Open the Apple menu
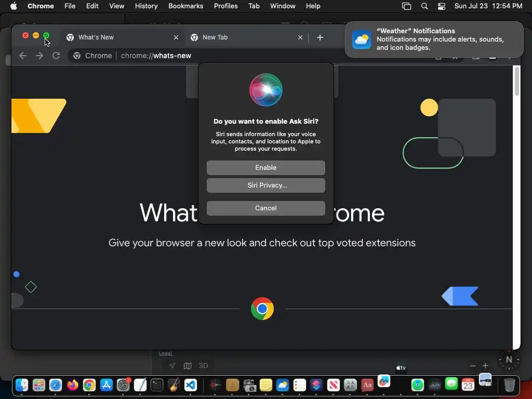Screen dimensions: 532x399 tap(14, 6)
